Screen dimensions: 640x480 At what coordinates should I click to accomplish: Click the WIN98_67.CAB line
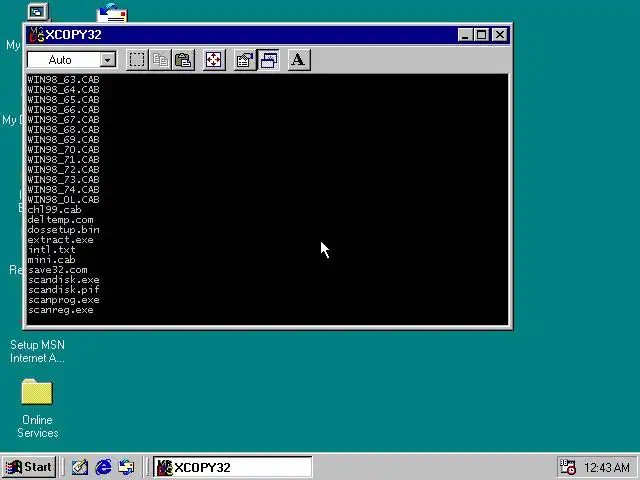(63, 119)
